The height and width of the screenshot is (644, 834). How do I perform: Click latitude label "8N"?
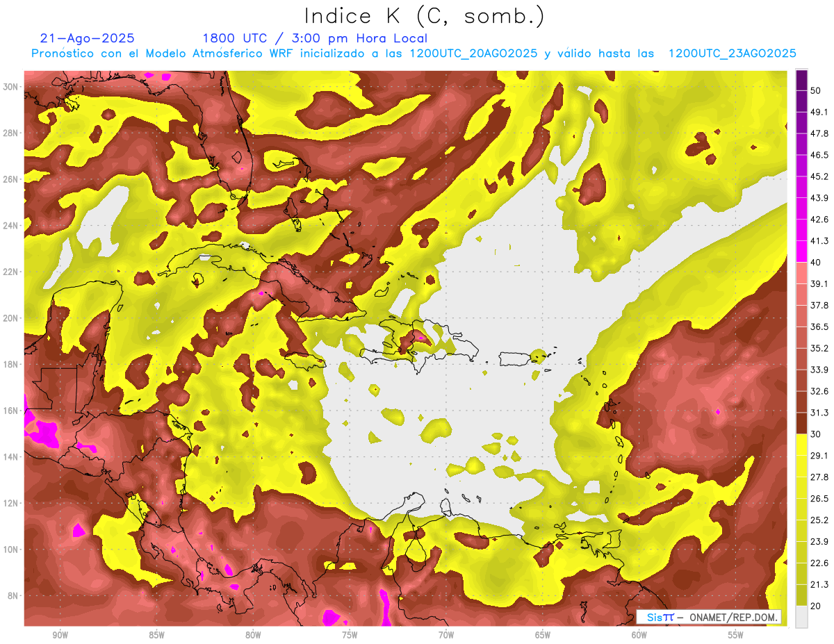pyautogui.click(x=14, y=596)
